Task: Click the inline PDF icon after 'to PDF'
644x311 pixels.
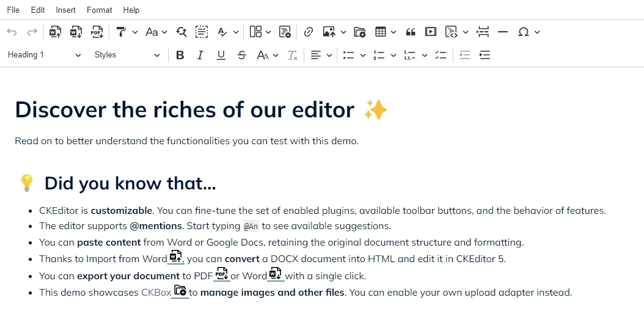Action: point(221,274)
